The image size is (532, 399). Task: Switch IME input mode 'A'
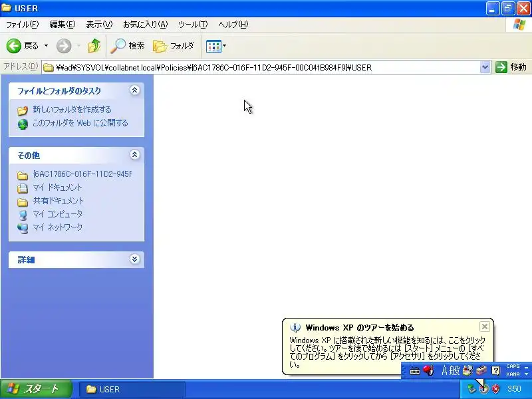444,370
